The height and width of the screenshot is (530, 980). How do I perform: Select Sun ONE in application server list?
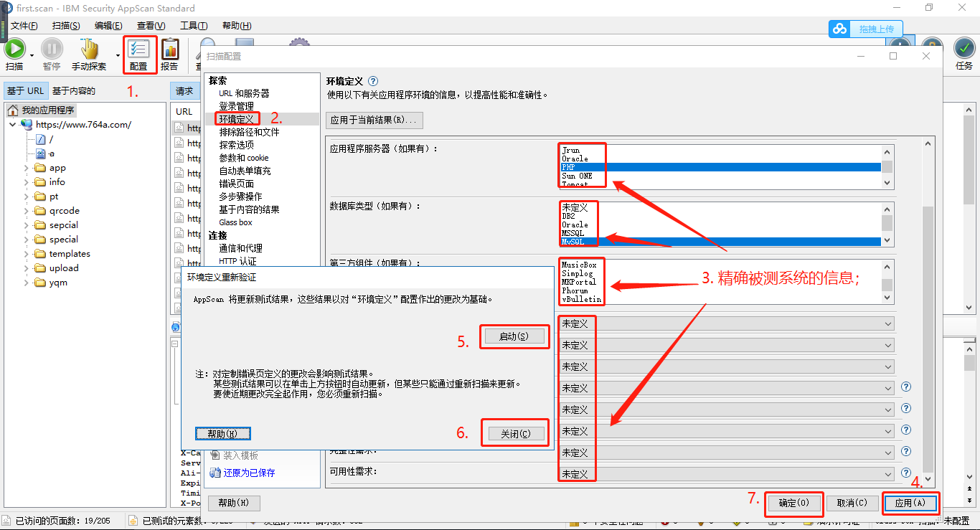click(720, 176)
